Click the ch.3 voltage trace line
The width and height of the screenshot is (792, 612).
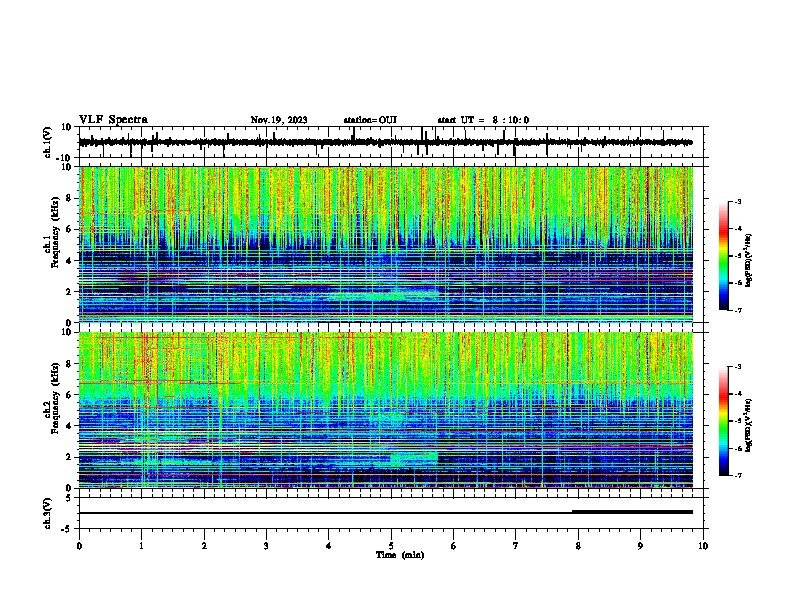coord(385,513)
